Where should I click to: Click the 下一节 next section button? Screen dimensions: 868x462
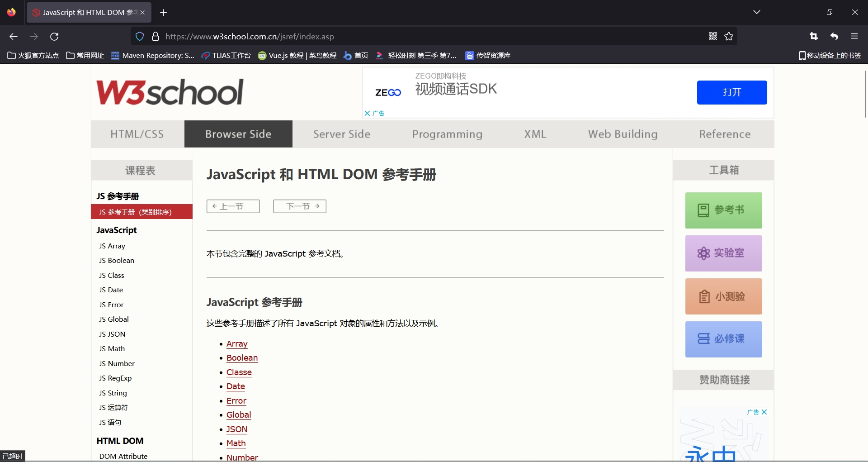[300, 206]
